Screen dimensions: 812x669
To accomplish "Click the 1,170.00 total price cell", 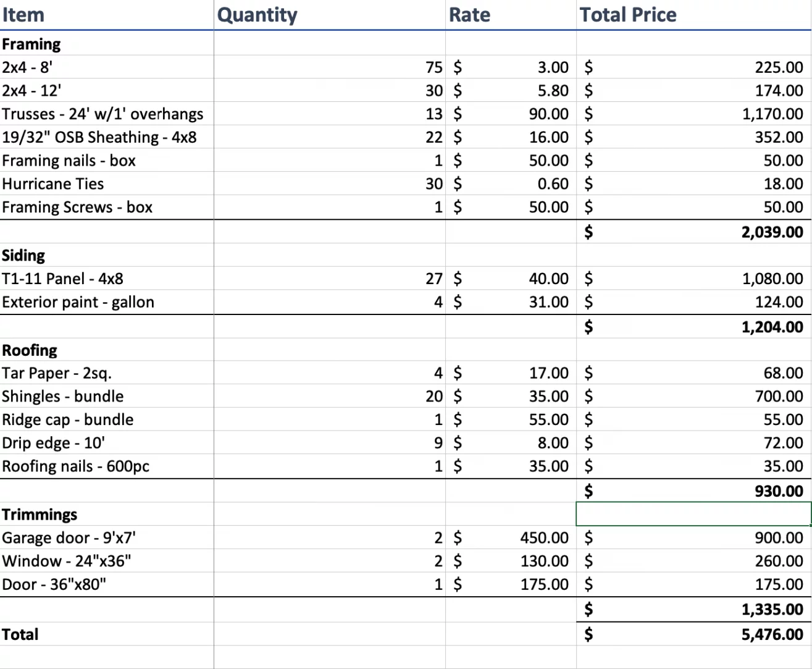I will 694,114.
